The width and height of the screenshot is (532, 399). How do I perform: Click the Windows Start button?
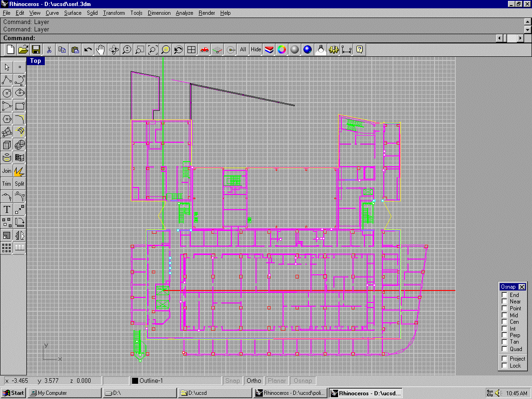pos(13,393)
